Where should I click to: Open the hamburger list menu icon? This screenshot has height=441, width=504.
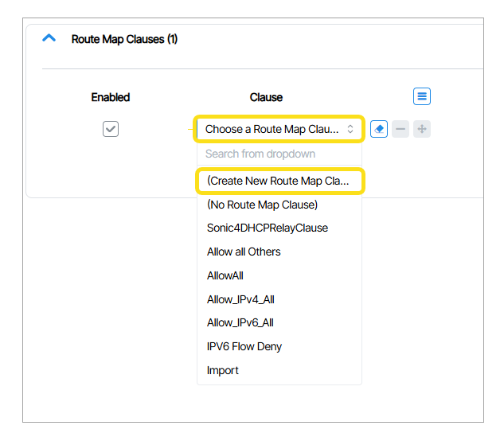click(x=422, y=97)
